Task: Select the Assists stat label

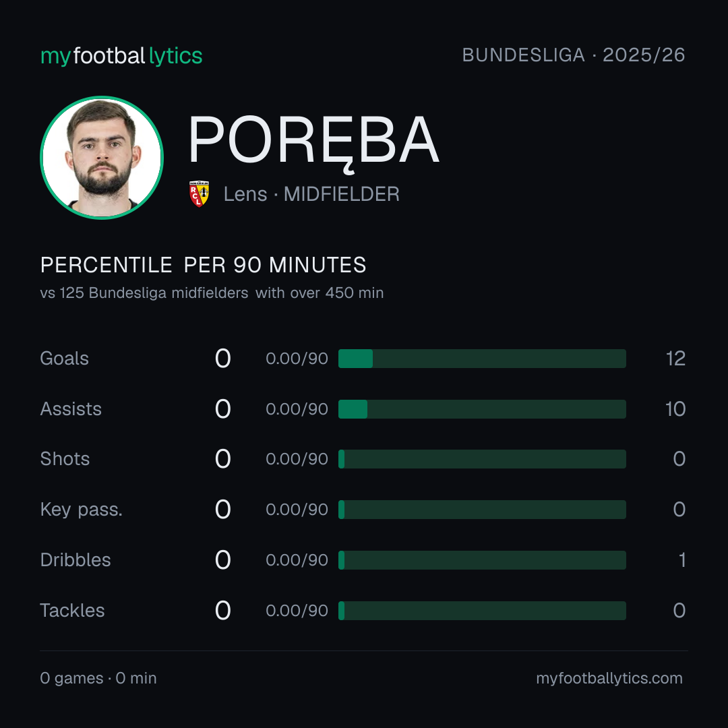Action: pyautogui.click(x=71, y=409)
